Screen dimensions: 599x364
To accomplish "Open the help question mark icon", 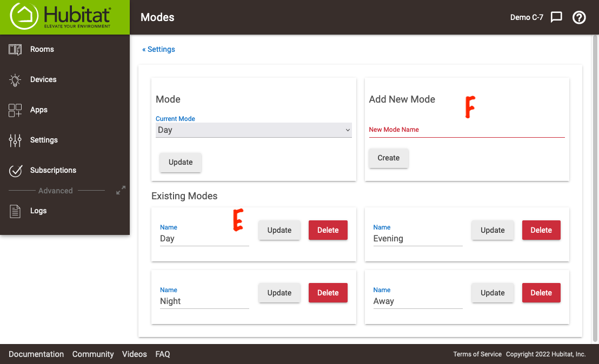I will tap(579, 17).
